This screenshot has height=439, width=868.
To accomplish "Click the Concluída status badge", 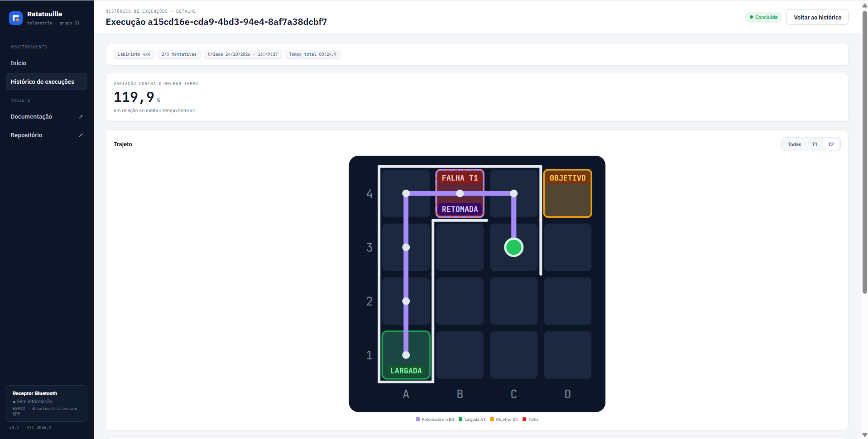I will 763,17.
